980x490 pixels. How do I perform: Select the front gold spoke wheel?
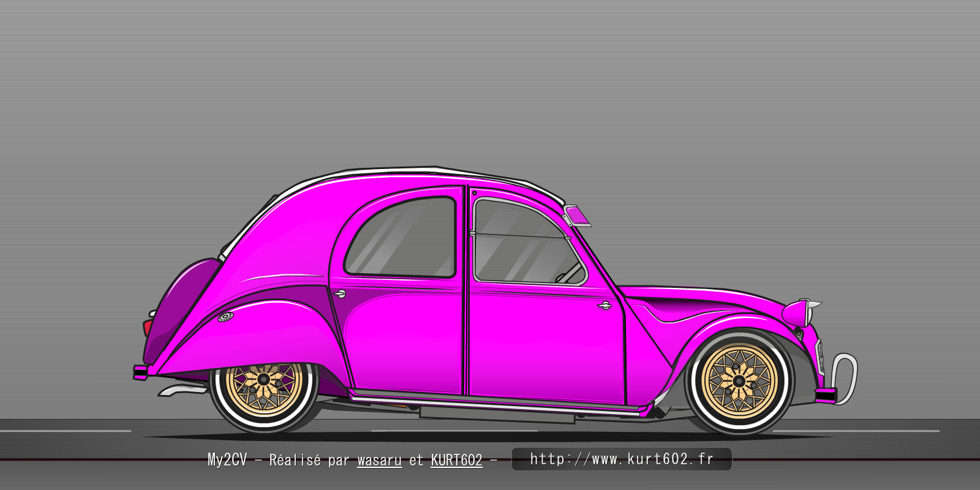click(739, 381)
